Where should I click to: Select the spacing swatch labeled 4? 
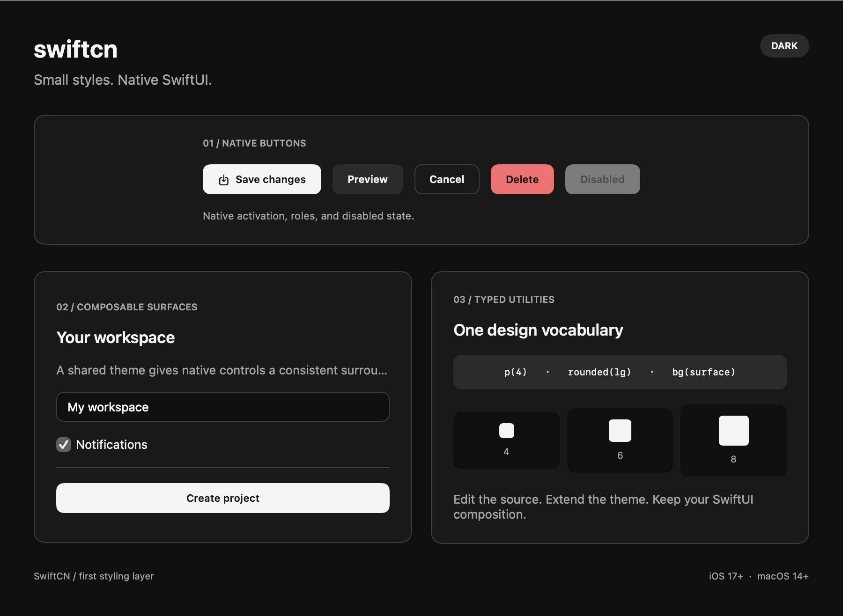click(x=506, y=440)
